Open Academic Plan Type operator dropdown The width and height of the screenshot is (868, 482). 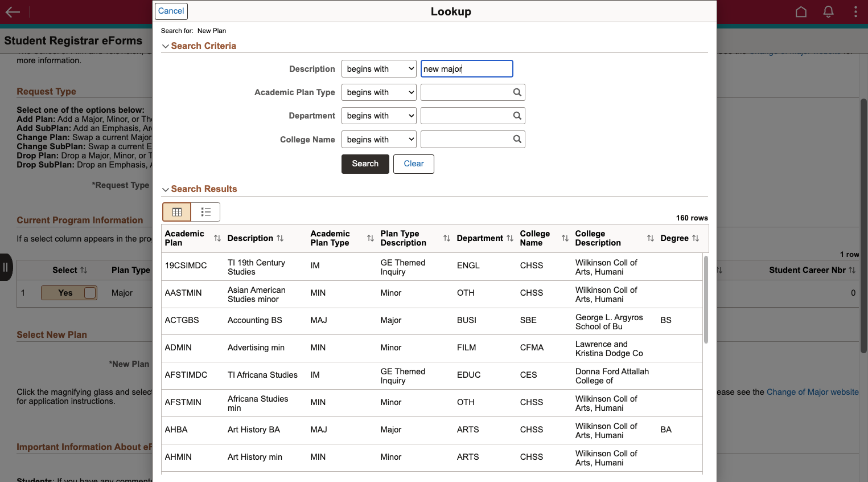pos(379,92)
